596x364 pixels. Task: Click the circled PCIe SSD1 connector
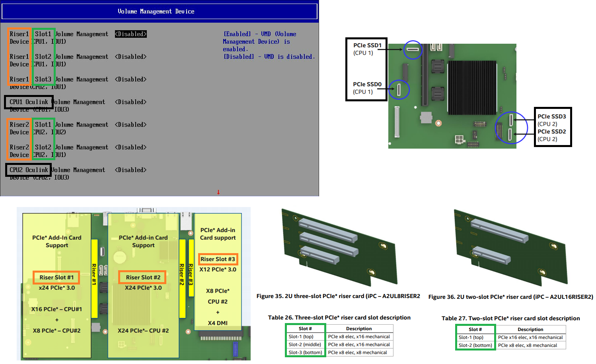(413, 50)
